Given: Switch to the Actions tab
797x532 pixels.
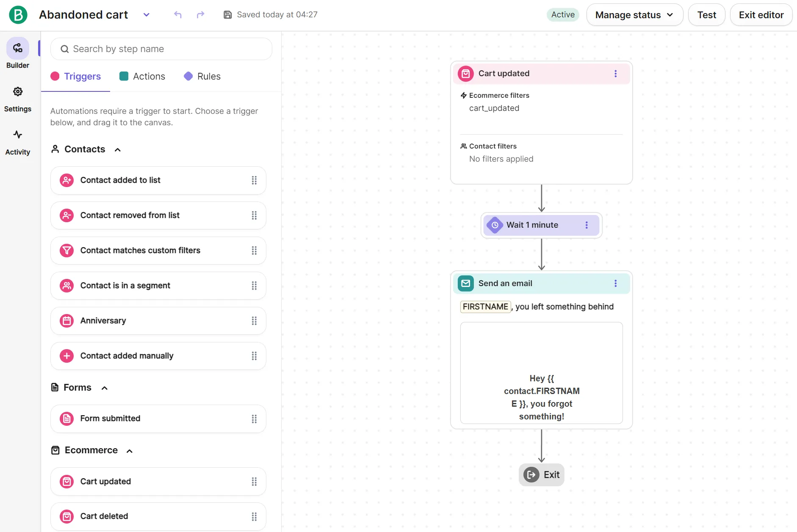Looking at the screenshot, I should (x=142, y=77).
